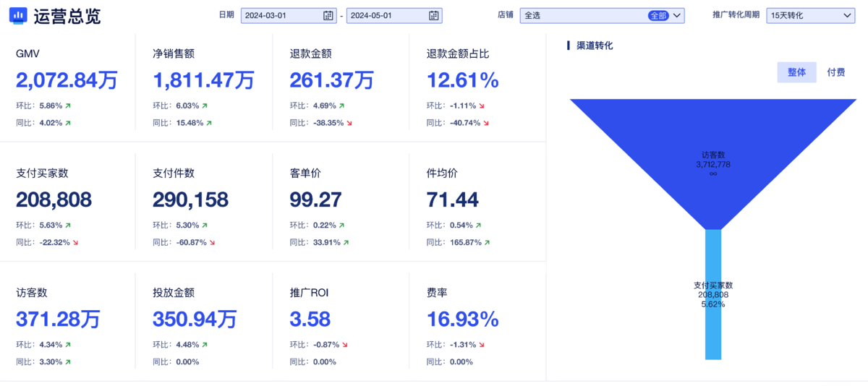
Task: Open calendar icon for end date 2024-05-01
Action: pyautogui.click(x=433, y=15)
